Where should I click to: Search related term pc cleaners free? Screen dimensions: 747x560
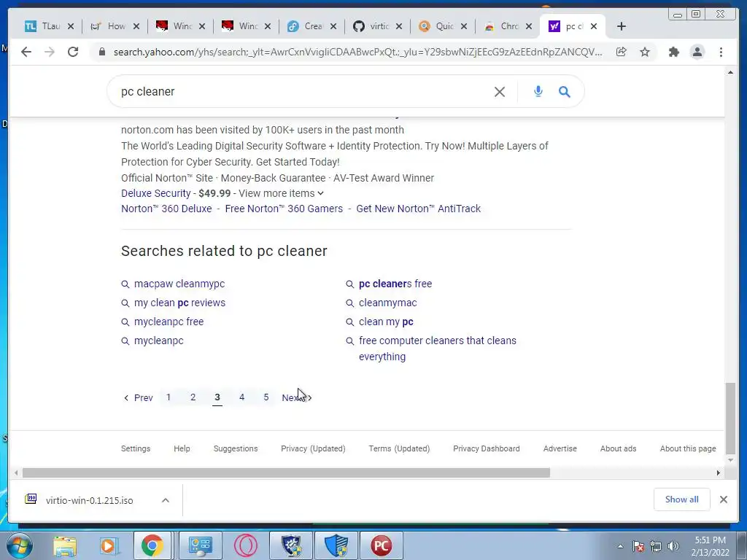pyautogui.click(x=395, y=284)
